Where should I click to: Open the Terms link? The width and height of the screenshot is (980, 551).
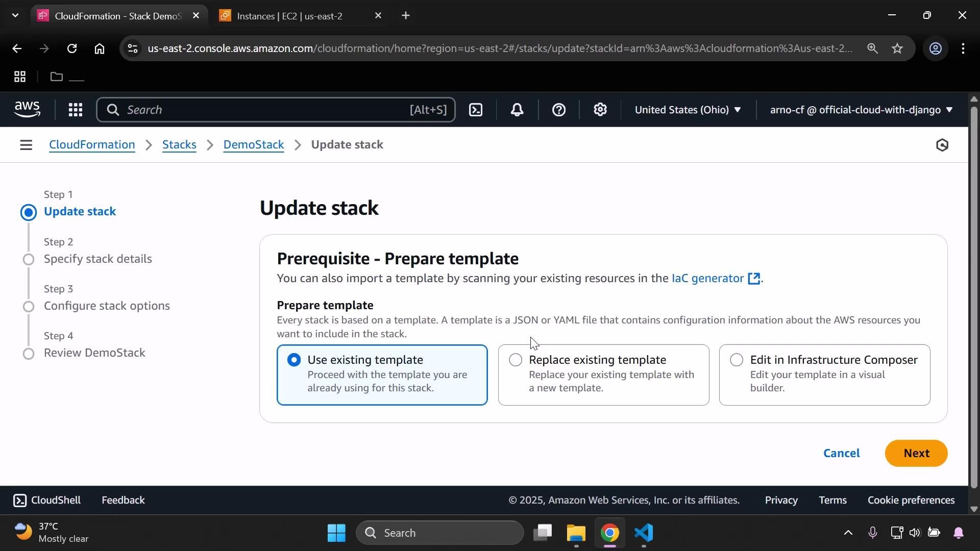click(832, 500)
